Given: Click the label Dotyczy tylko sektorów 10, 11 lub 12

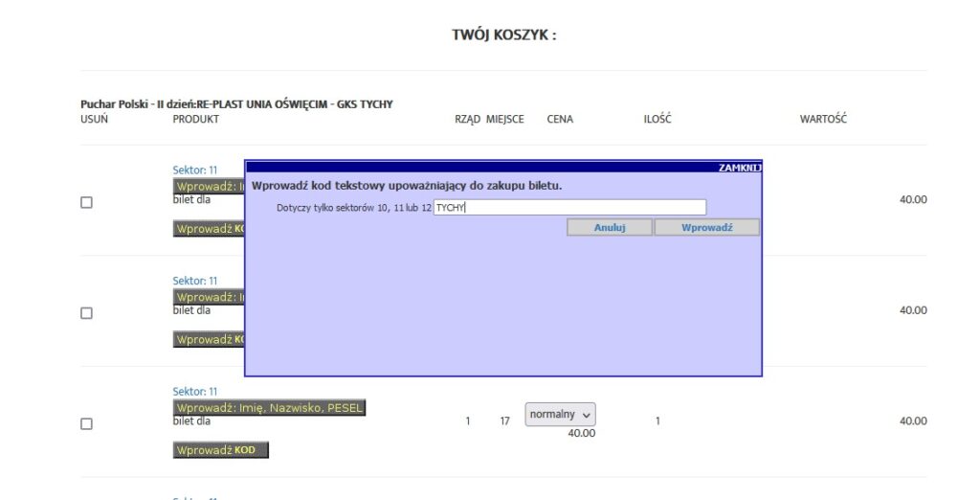Looking at the screenshot, I should (354, 208).
